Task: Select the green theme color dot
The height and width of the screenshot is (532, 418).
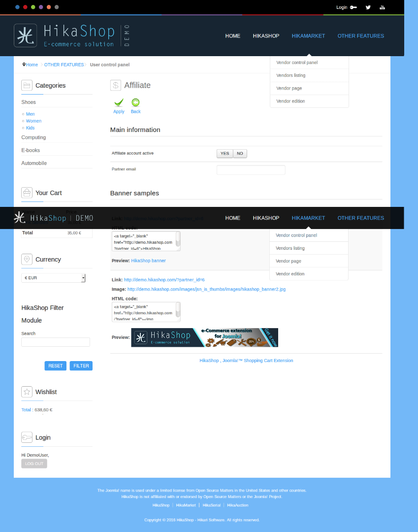Action: [33, 7]
